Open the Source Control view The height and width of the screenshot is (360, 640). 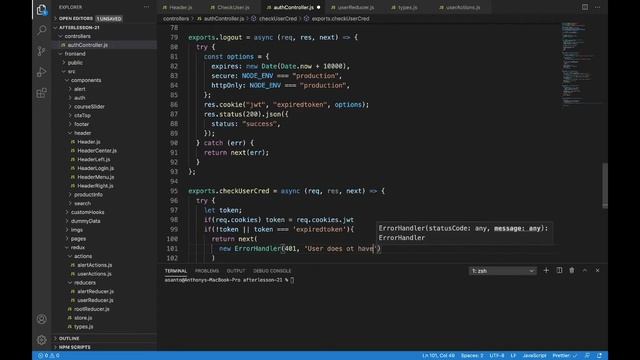[x=42, y=51]
